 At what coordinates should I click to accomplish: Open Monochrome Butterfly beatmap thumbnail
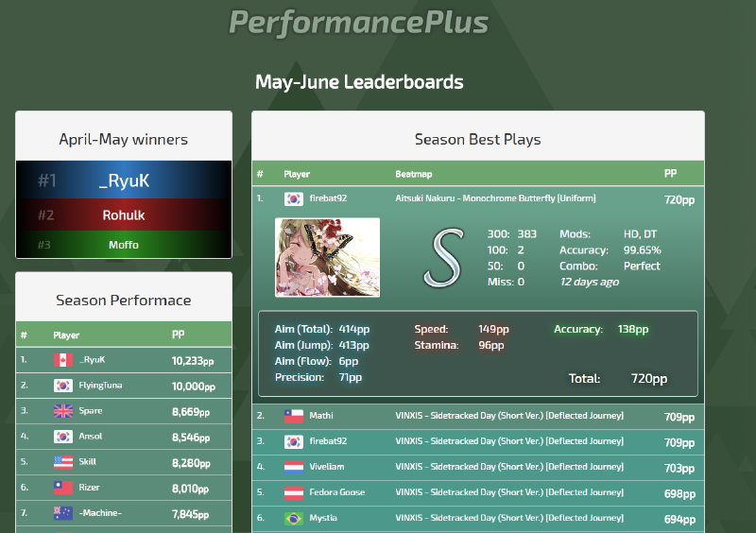327,258
